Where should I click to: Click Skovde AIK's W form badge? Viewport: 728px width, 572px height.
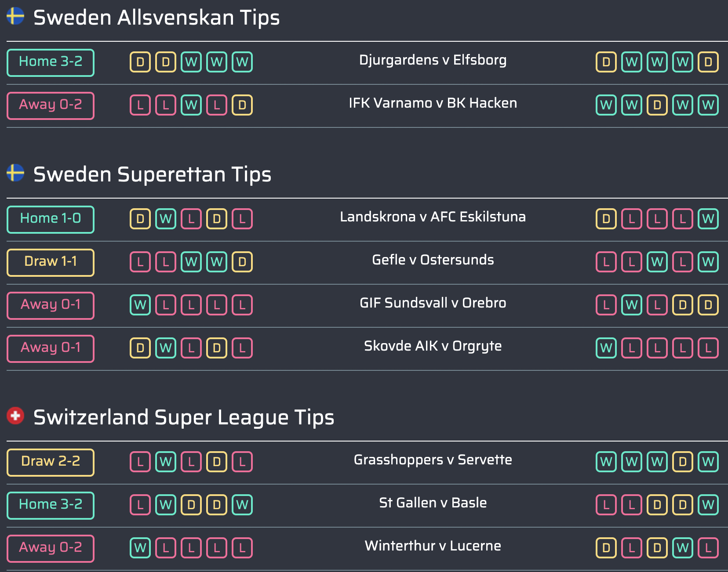(166, 348)
